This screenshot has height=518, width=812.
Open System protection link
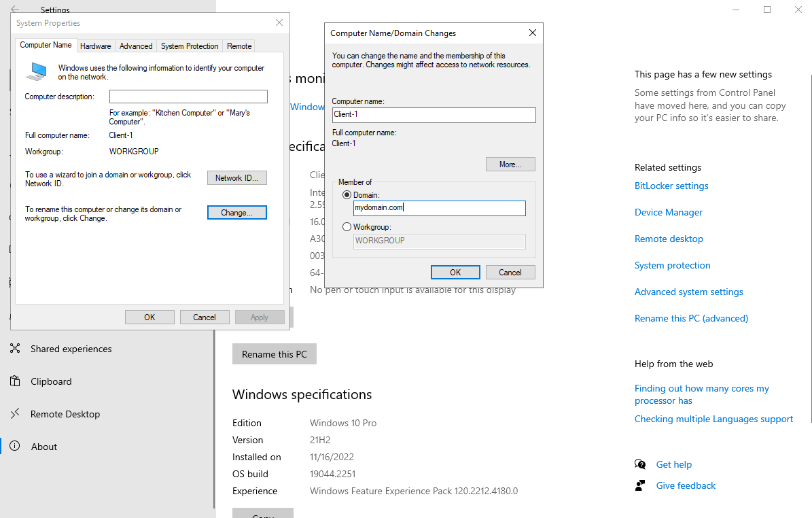point(672,265)
